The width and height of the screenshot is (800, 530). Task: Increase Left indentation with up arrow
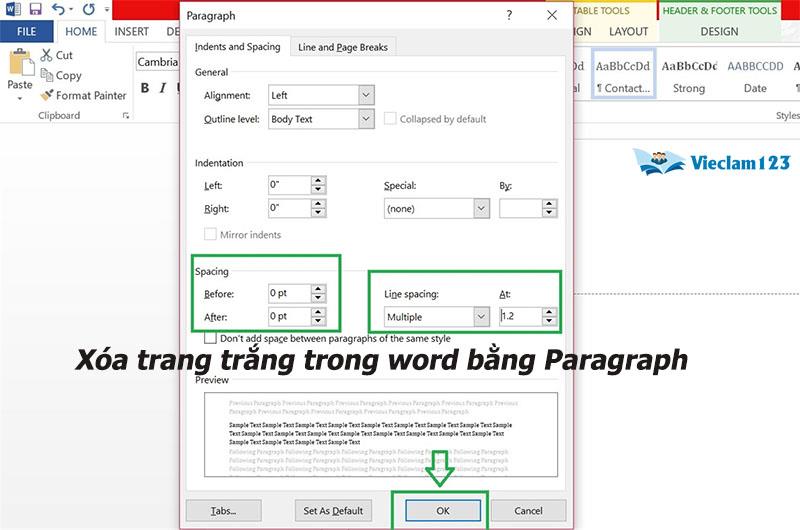pos(318,180)
